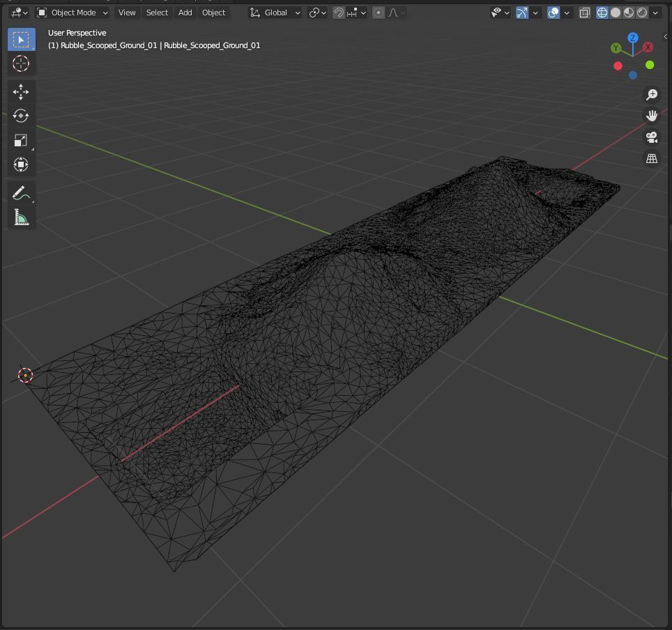Open object visibility and selectability options
Image resolution: width=672 pixels, height=630 pixels.
[500, 13]
